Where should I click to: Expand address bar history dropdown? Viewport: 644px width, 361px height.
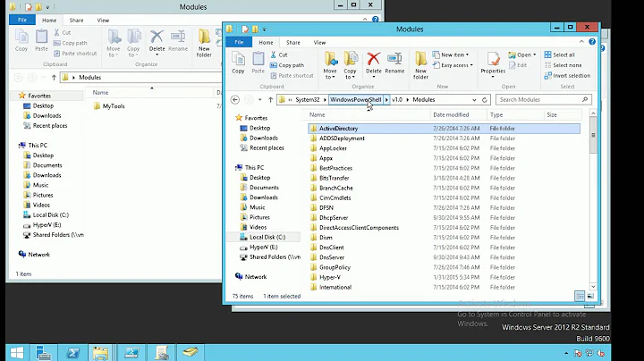click(x=474, y=100)
